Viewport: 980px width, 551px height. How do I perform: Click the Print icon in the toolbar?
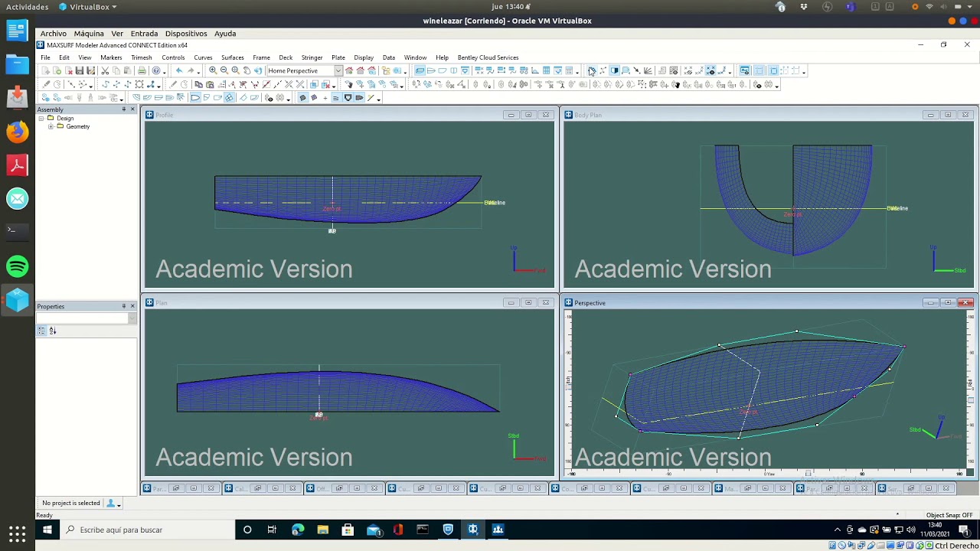point(142,70)
